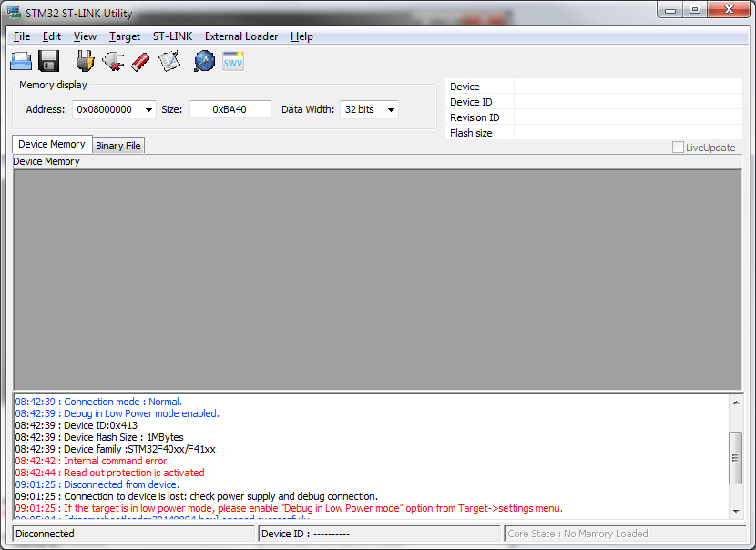Click the 'Internal command error' log line

[x=91, y=461]
